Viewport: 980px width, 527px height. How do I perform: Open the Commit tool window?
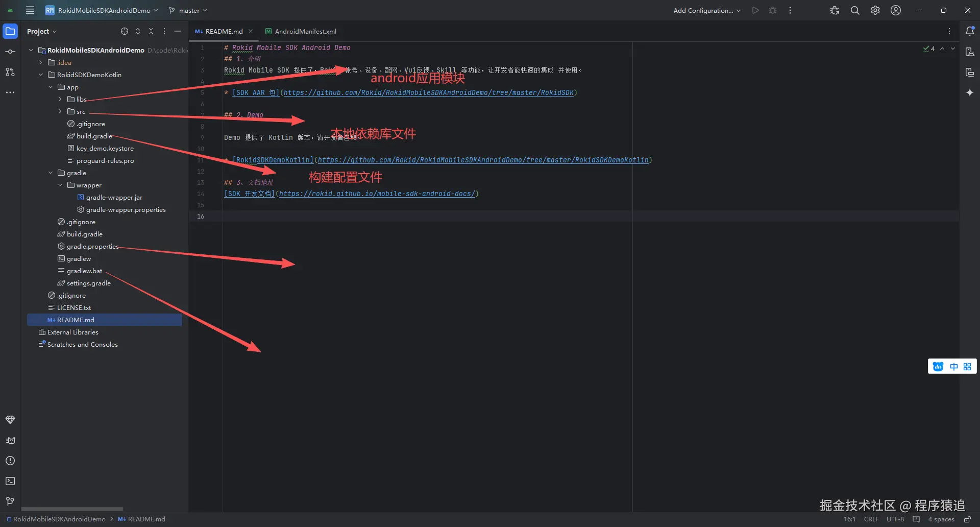coord(10,52)
